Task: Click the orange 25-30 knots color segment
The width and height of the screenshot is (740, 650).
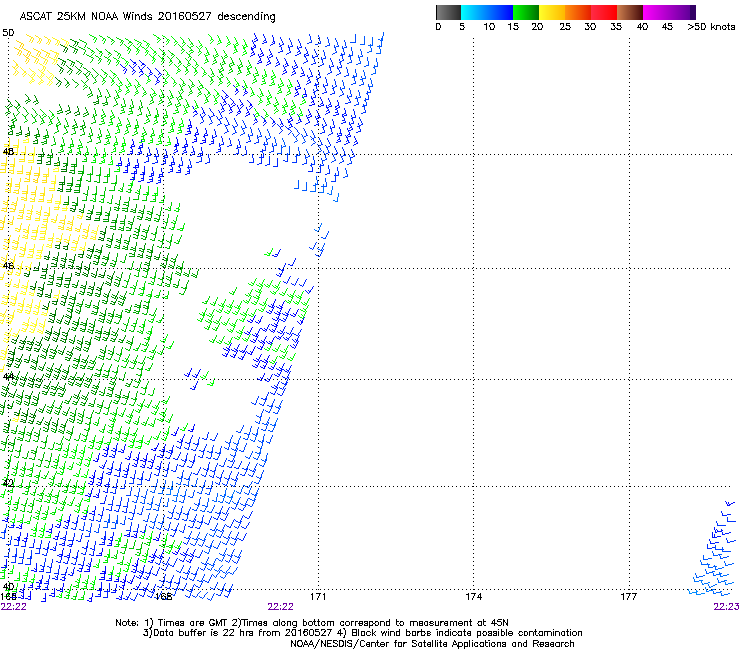Action: tap(578, 12)
